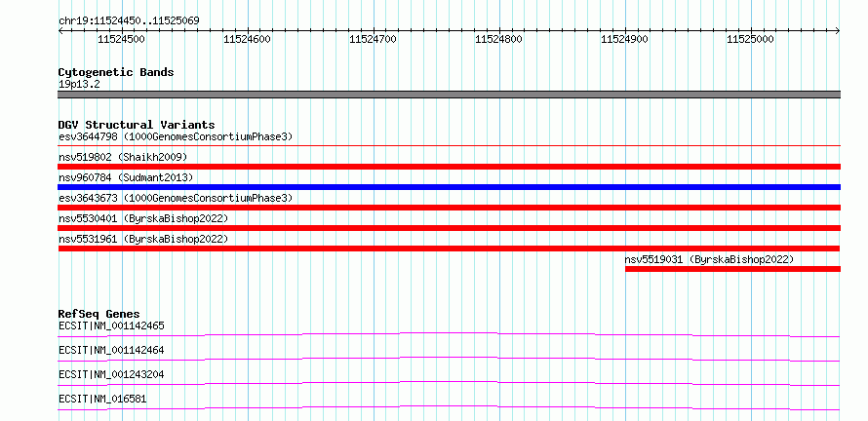Open variant nsv519802 (Shaikh2009) label
The height and width of the screenshot is (421, 868).
pos(123,157)
